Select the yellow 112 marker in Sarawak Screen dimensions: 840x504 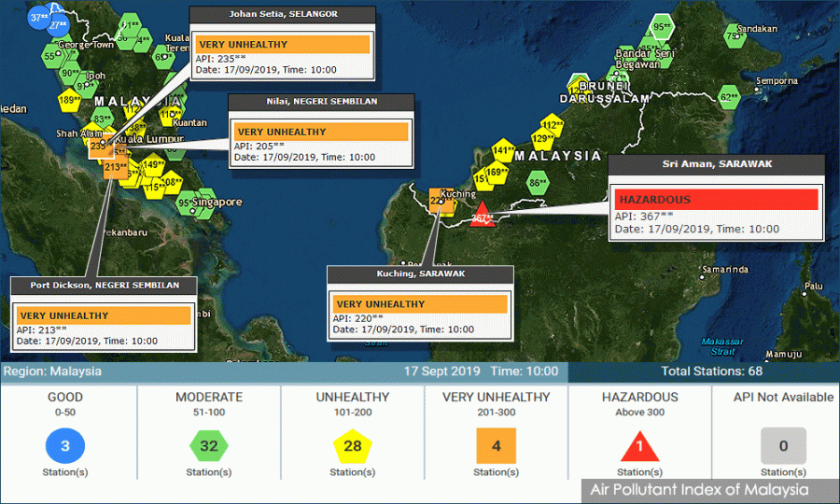(552, 125)
